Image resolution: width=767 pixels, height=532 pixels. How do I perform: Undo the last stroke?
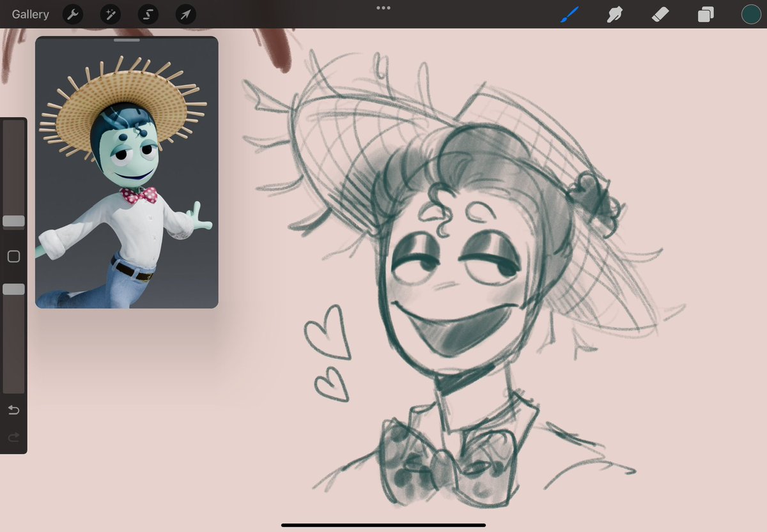(13, 410)
